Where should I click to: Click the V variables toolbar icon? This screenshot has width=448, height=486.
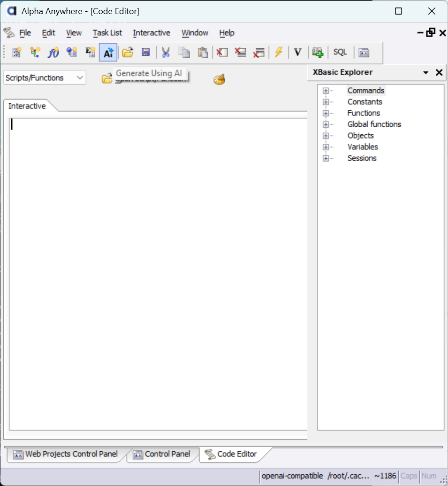(297, 53)
